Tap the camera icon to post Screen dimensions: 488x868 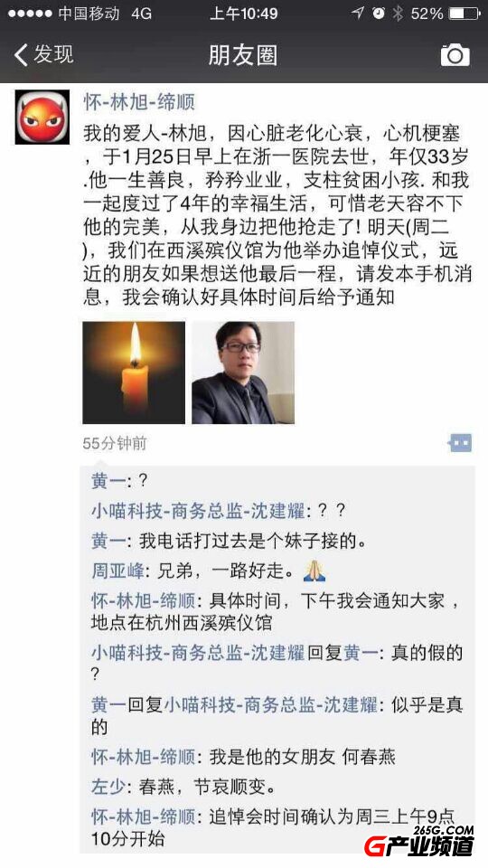(455, 55)
